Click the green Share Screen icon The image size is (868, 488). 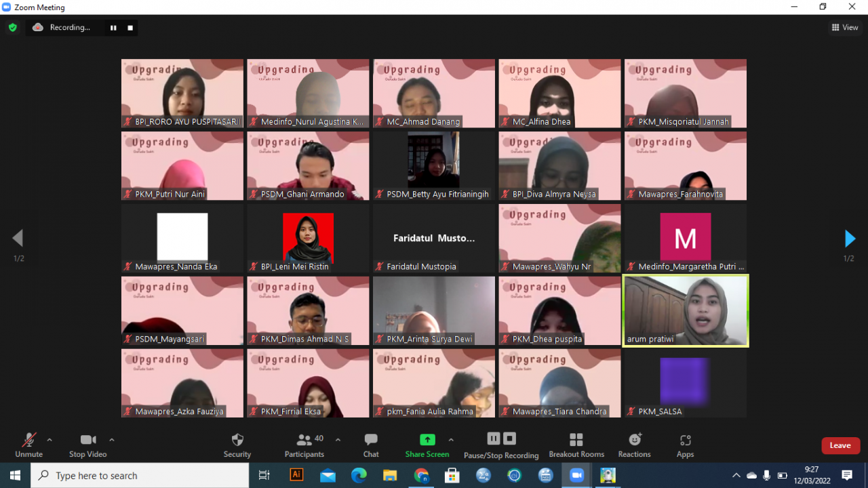click(427, 440)
